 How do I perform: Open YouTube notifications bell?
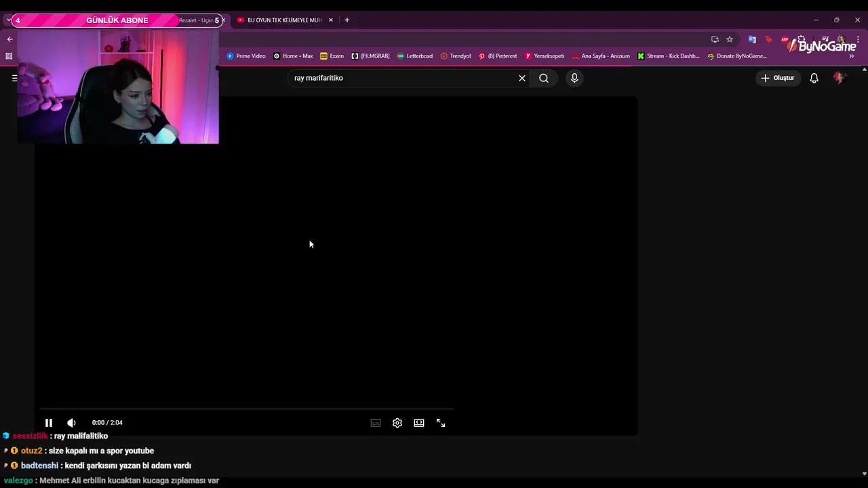click(x=814, y=78)
